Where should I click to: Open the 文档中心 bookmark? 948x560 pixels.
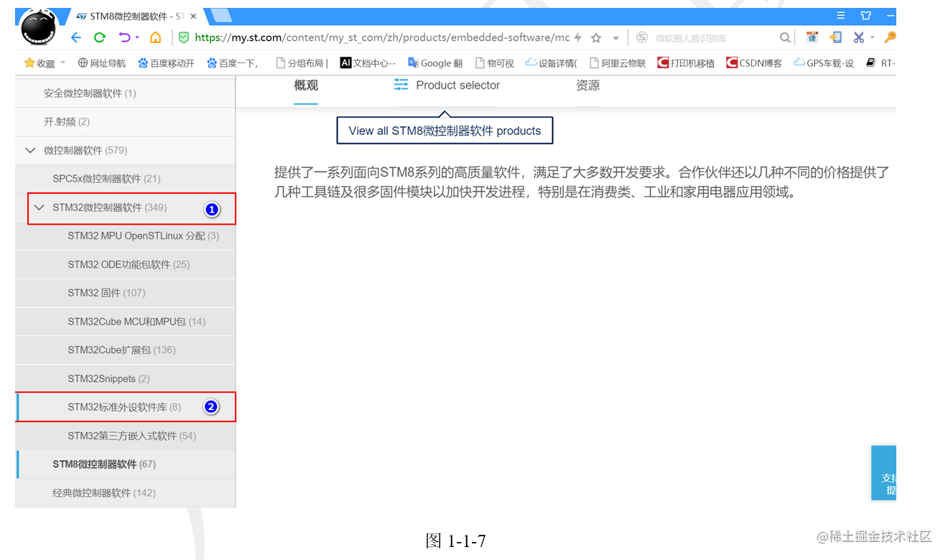(368, 63)
